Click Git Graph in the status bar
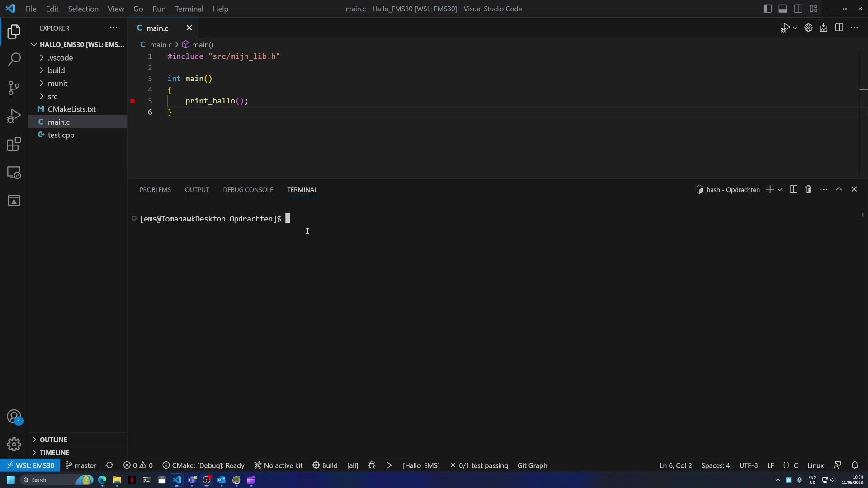 click(532, 465)
